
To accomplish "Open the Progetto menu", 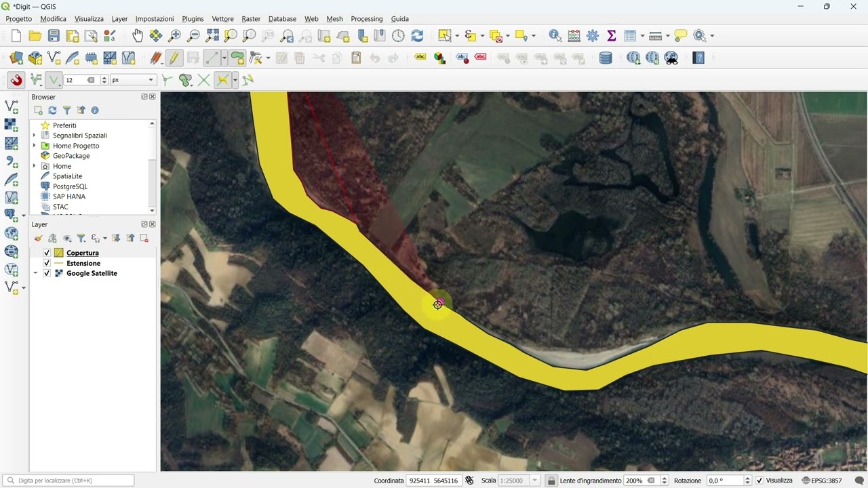I will pos(19,19).
